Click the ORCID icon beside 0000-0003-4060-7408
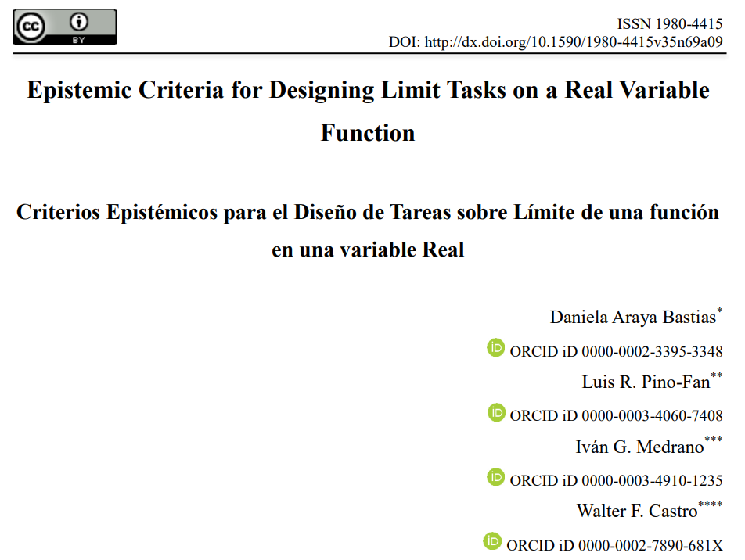The image size is (745, 560). (496, 412)
